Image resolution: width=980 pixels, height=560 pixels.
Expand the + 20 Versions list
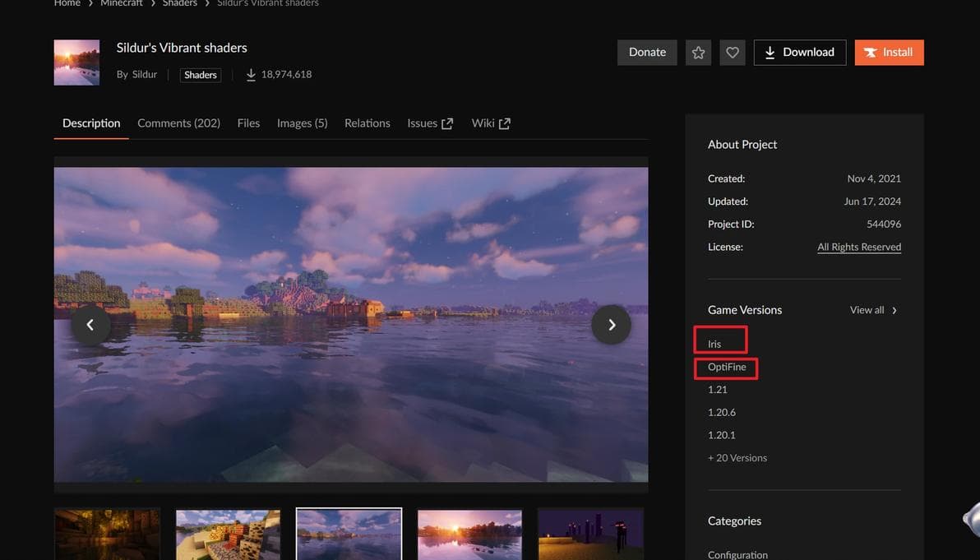pos(737,457)
